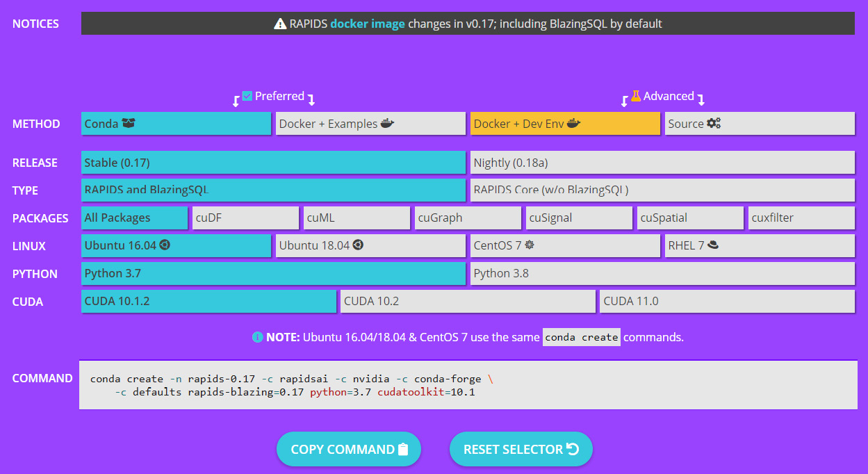
Task: Select All Packages option
Action: coord(134,218)
